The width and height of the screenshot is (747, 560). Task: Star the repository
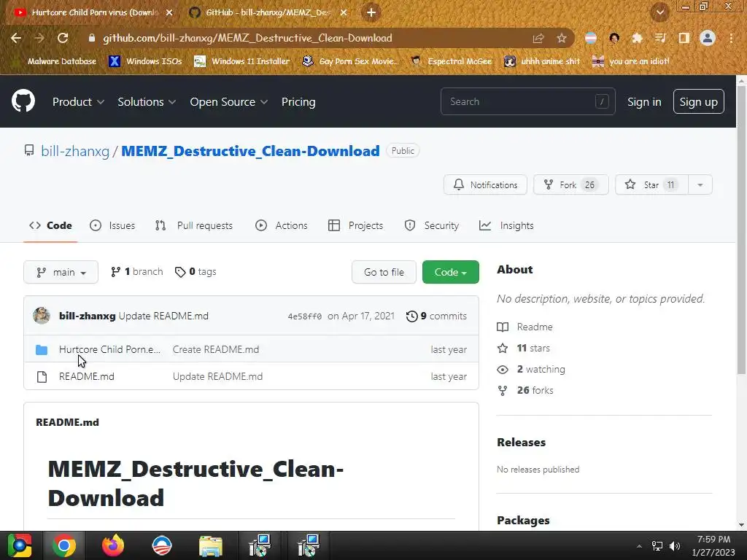coord(651,184)
